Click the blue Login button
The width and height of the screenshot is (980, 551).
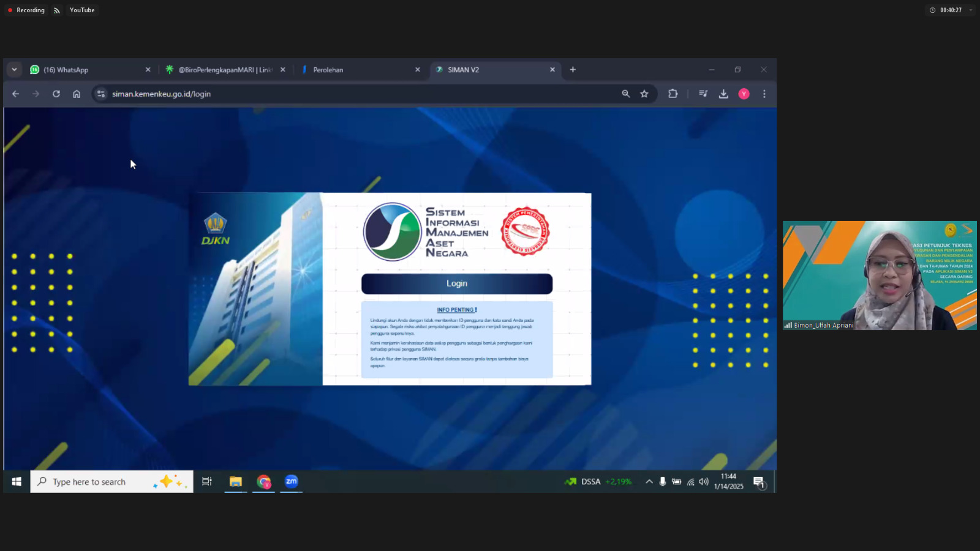pyautogui.click(x=456, y=283)
